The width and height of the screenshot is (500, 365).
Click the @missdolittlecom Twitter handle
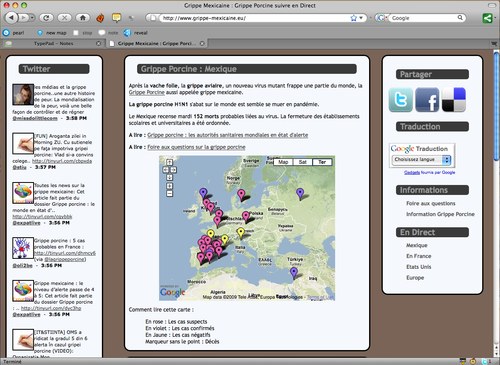pos(35,118)
